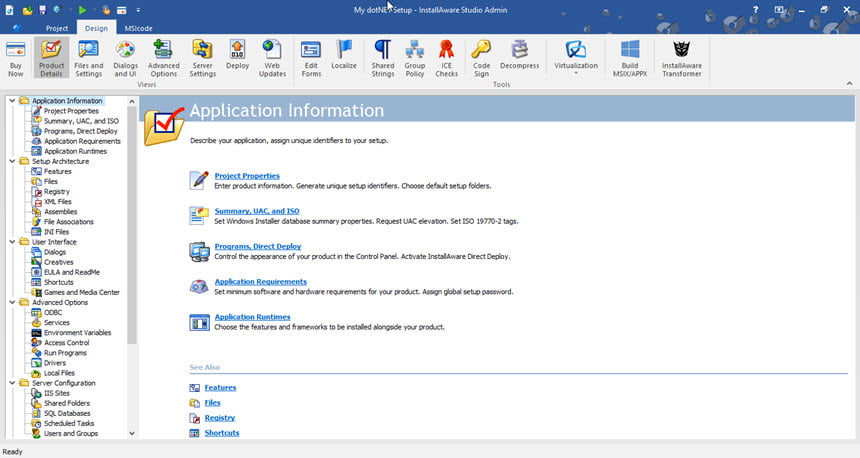Open the Features link under See Also

(220, 387)
